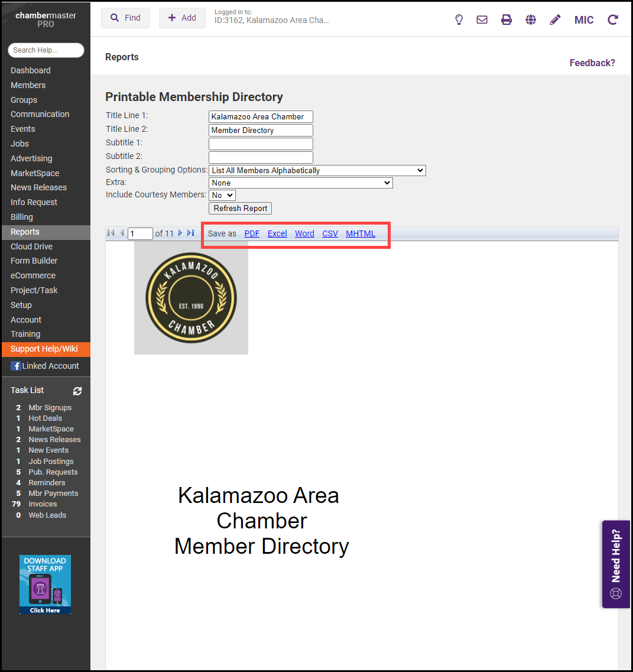The height and width of the screenshot is (672, 633).
Task: Open Groups in sidebar
Action: coord(24,100)
